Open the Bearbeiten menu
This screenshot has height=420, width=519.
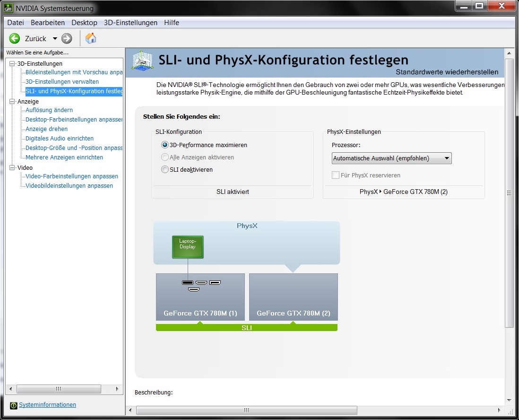tap(48, 23)
